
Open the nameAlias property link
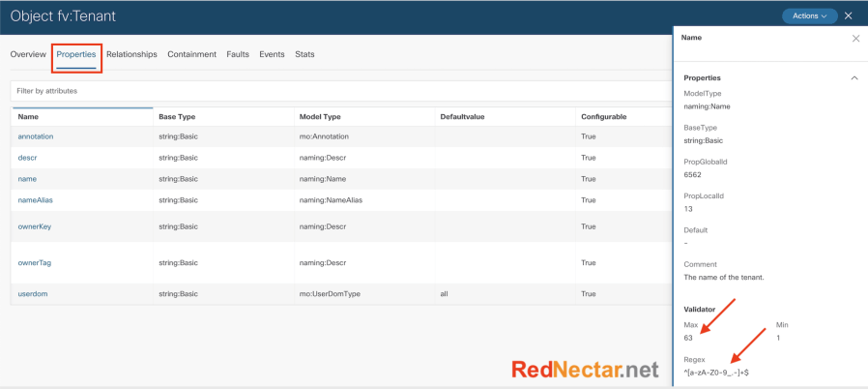coord(37,200)
